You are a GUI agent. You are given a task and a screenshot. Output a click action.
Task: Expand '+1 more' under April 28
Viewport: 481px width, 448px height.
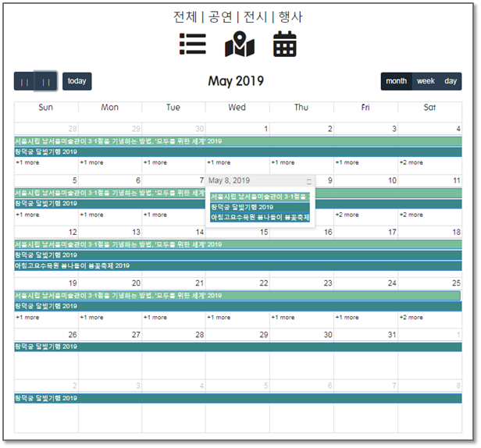[27, 162]
